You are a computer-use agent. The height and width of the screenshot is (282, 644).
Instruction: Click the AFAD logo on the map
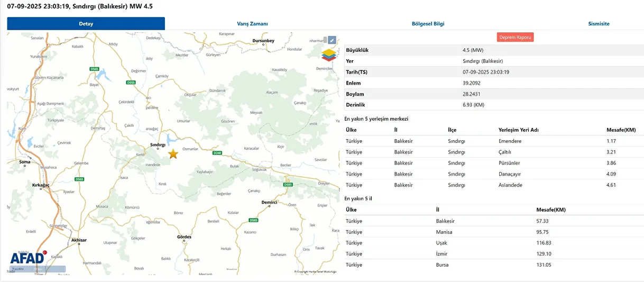(27, 258)
